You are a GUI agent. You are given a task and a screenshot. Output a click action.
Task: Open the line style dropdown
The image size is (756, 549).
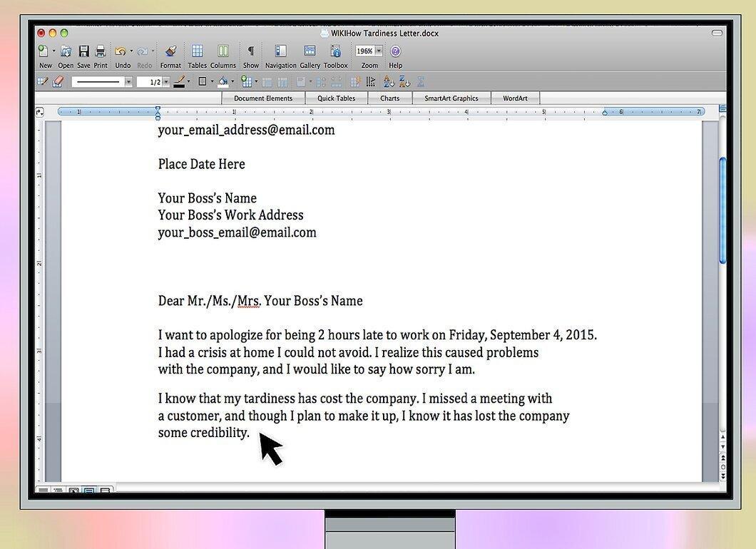pyautogui.click(x=102, y=82)
